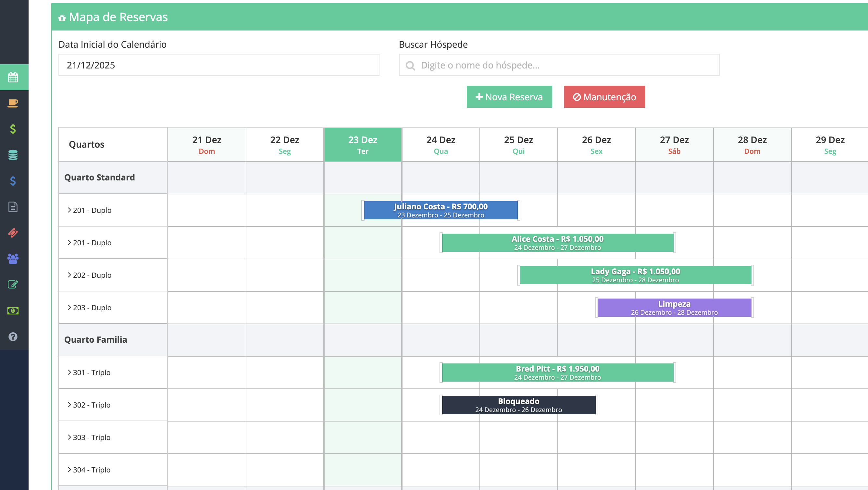Open the document reports icon
Viewport: 868px width, 490px height.
click(12, 207)
